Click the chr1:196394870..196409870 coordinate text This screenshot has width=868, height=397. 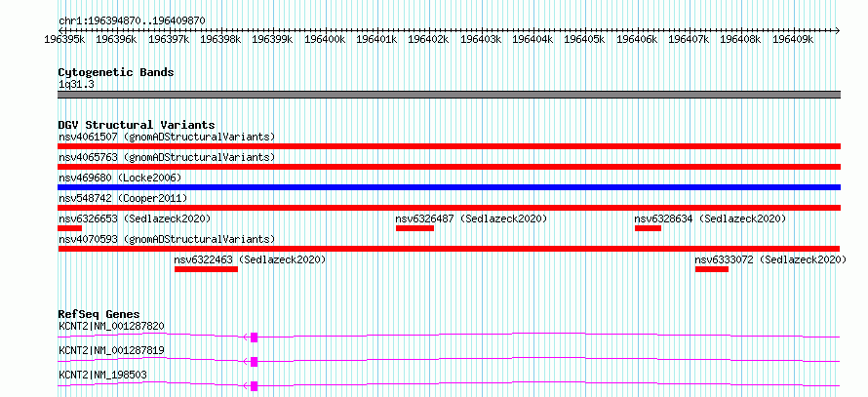click(x=132, y=20)
